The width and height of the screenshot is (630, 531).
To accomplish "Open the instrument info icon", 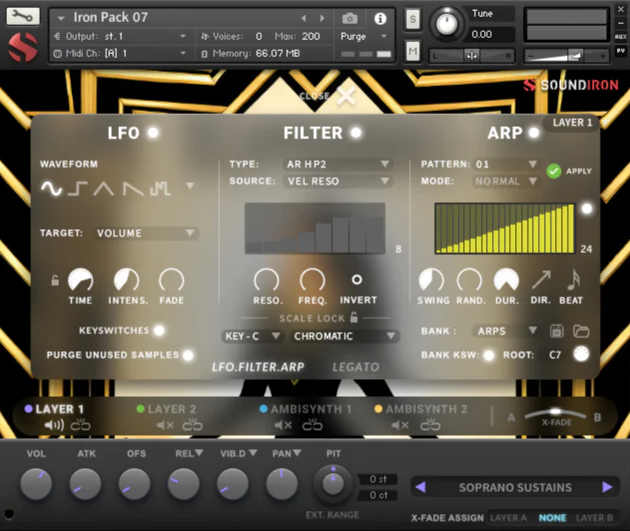I will pos(380,18).
